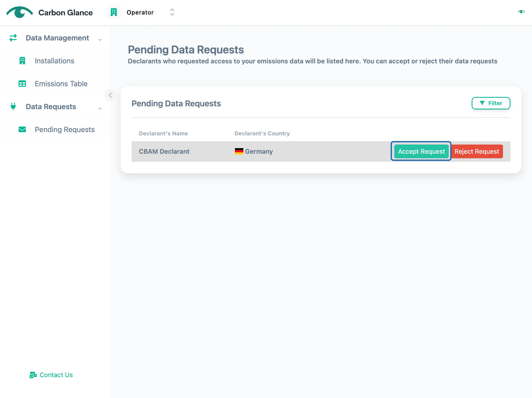Collapse the Data Requests section chevron
The width and height of the screenshot is (532, 398).
coord(100,108)
